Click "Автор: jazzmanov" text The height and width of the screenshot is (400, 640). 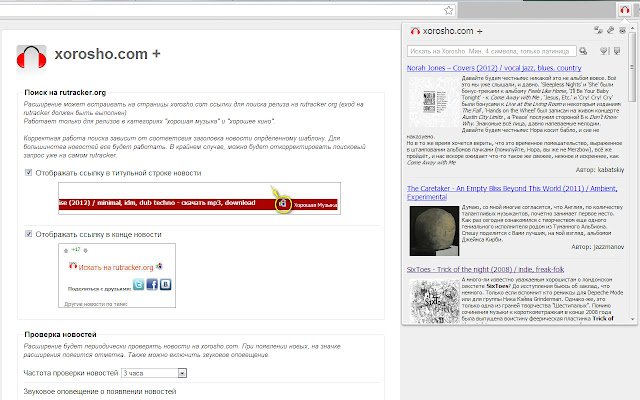pyautogui.click(x=597, y=247)
